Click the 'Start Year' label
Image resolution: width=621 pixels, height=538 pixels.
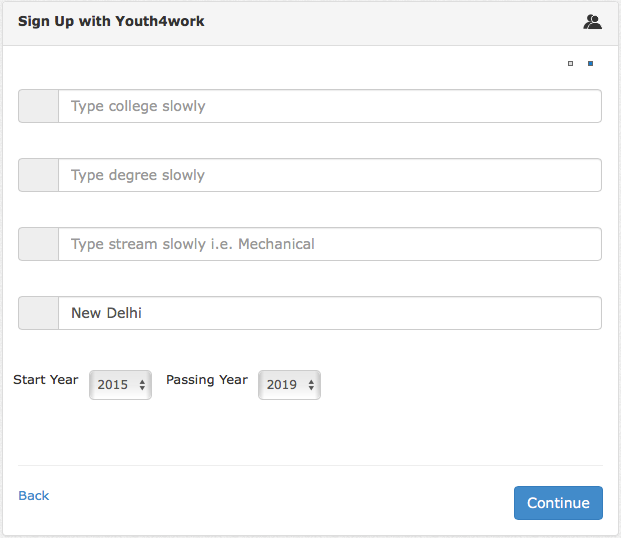(x=46, y=380)
